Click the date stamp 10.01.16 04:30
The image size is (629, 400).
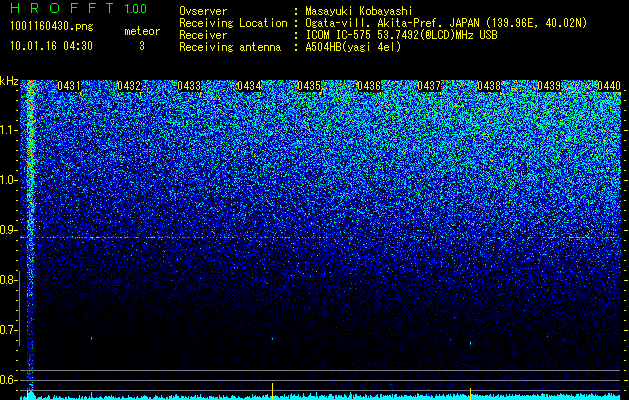[x=51, y=46]
